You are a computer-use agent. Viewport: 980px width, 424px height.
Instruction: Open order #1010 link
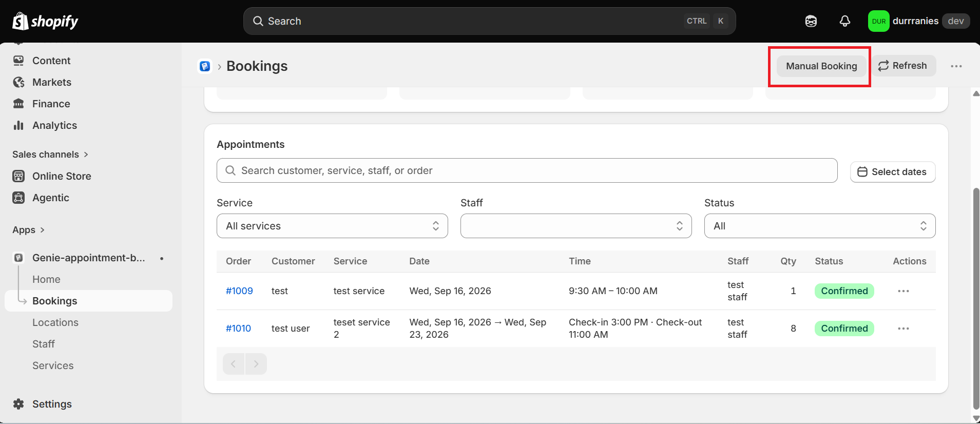click(x=238, y=329)
